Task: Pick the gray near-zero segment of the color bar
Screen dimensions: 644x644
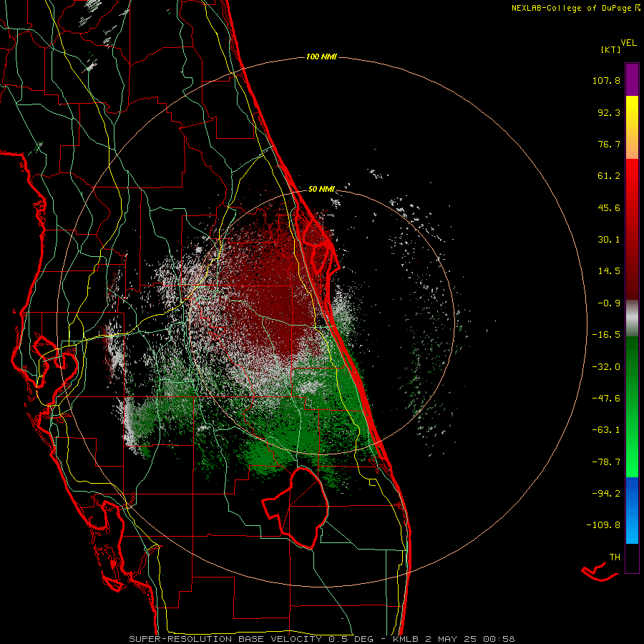Action: pyautogui.click(x=632, y=318)
